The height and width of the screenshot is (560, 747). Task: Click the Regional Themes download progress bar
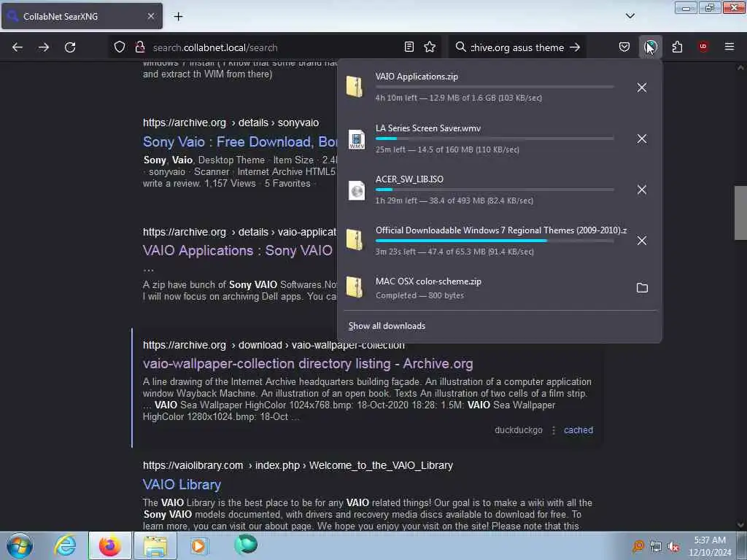click(495, 241)
